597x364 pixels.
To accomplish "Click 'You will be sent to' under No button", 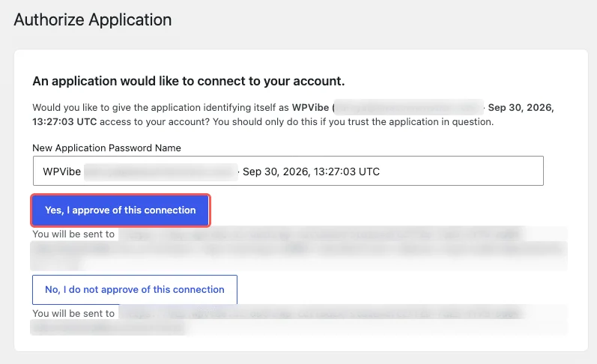I will click(73, 313).
